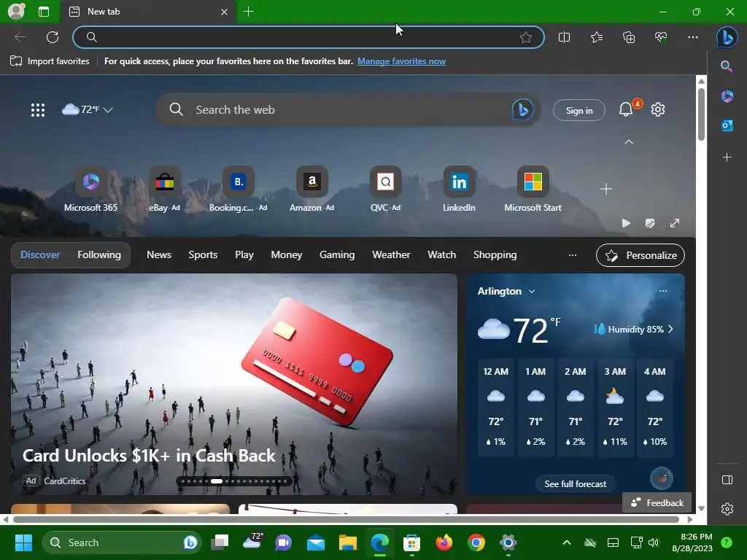This screenshot has height=560, width=747.
Task: Customize sidebar with plus icon
Action: (727, 157)
